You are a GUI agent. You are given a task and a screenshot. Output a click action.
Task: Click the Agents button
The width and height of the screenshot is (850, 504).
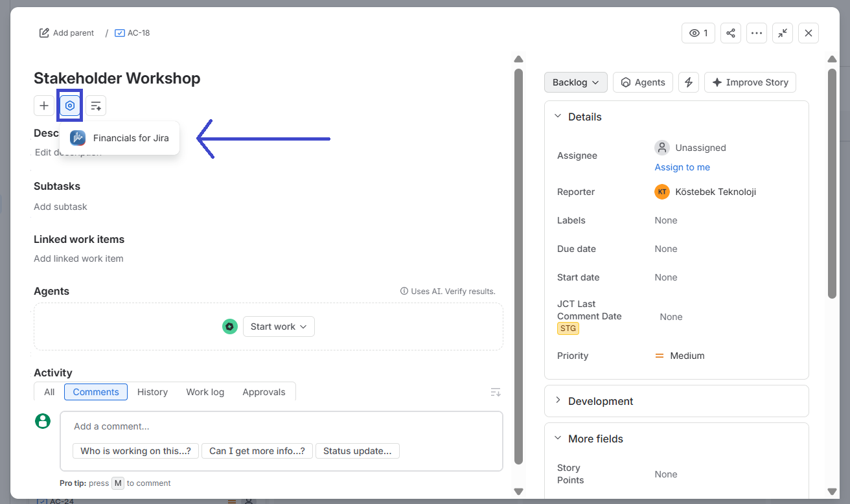643,82
